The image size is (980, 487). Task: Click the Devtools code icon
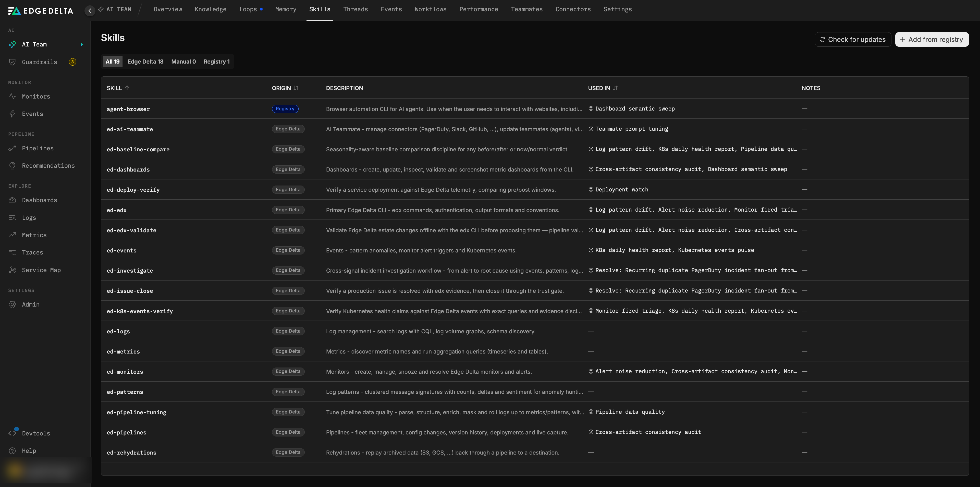(13, 433)
